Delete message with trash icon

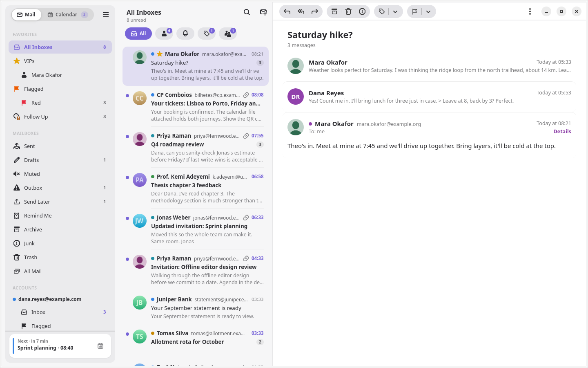(348, 11)
